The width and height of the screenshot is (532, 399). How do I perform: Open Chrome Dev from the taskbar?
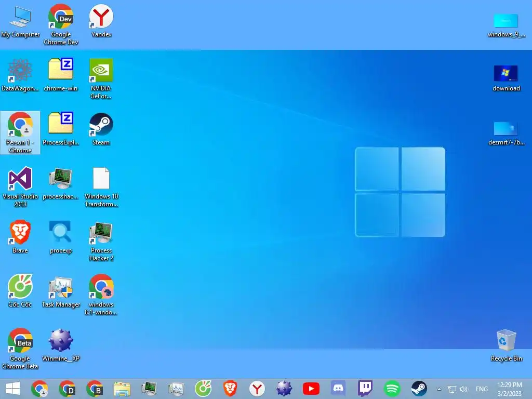pos(67,389)
